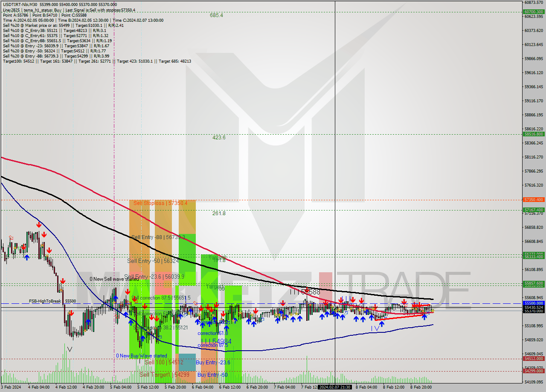
Task: Select the '3 Feb 2024' date label
Action: [12, 387]
